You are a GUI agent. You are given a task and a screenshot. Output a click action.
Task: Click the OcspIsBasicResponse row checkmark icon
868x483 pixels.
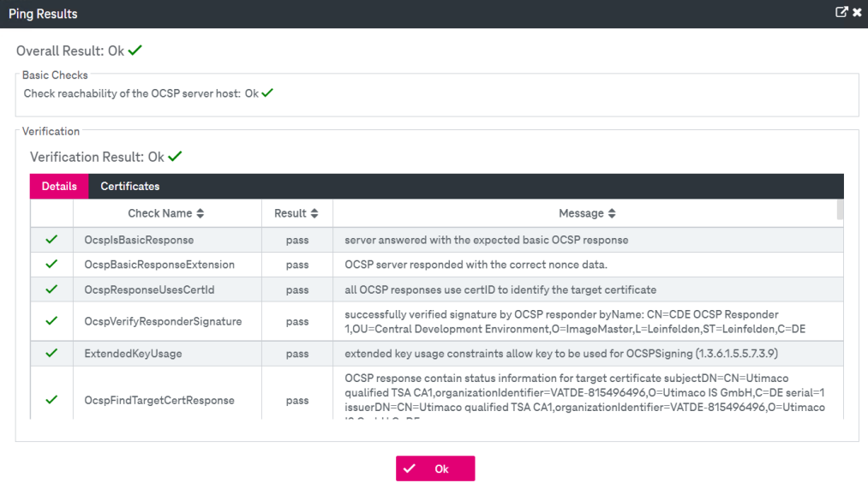point(51,240)
